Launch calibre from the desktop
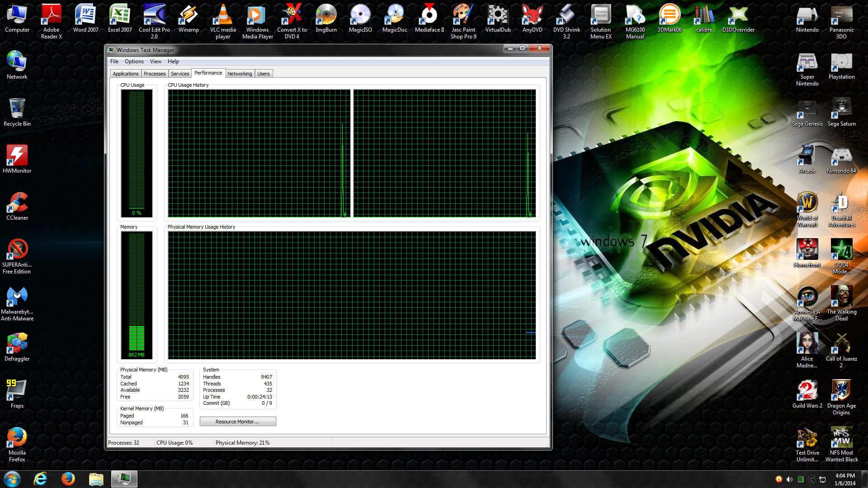The width and height of the screenshot is (868, 488). [704, 19]
